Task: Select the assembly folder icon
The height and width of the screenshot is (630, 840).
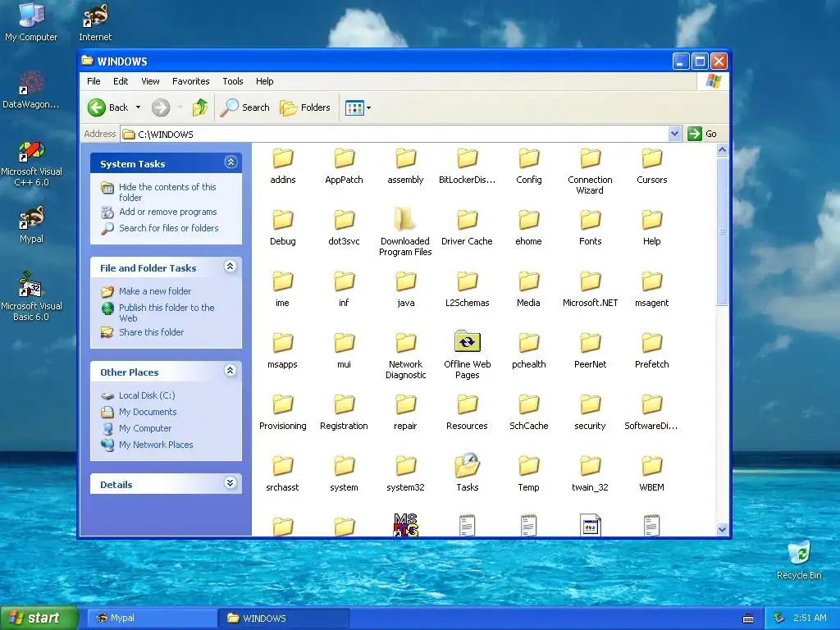Action: coord(405,158)
